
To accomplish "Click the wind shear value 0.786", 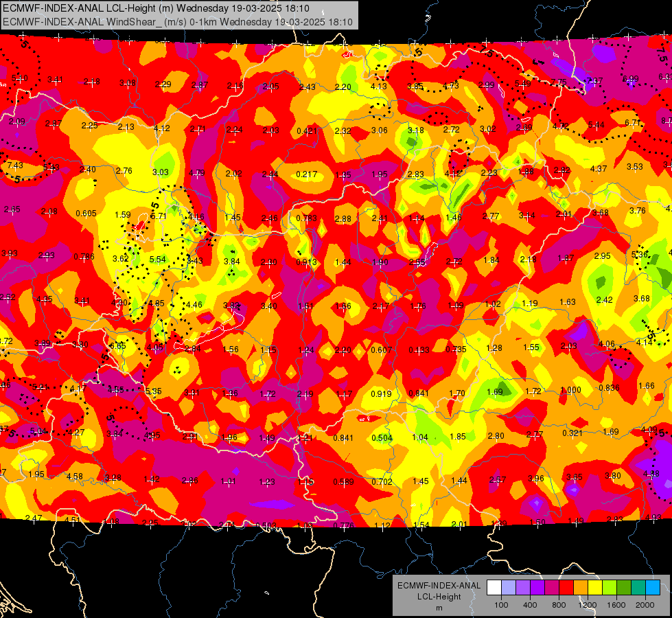I will click(x=84, y=256).
